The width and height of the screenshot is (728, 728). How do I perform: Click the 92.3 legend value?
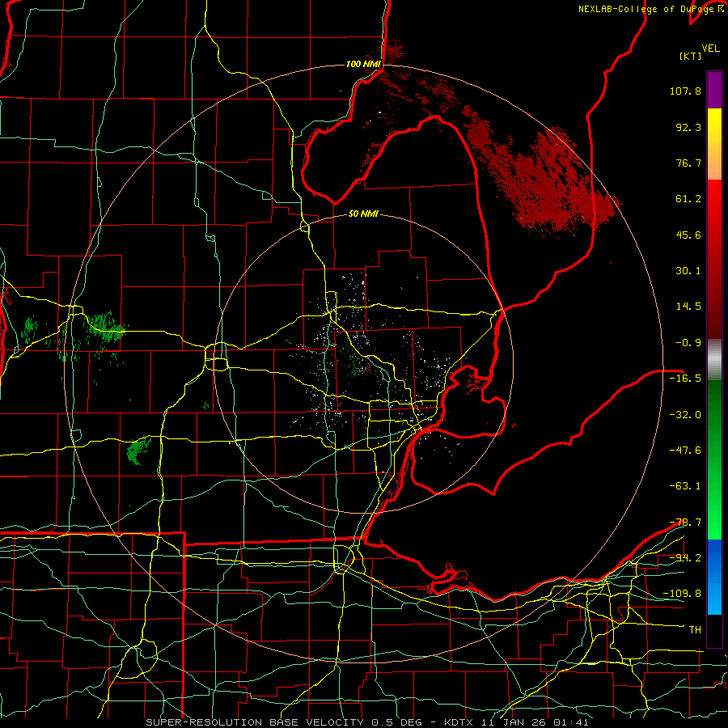(688, 127)
